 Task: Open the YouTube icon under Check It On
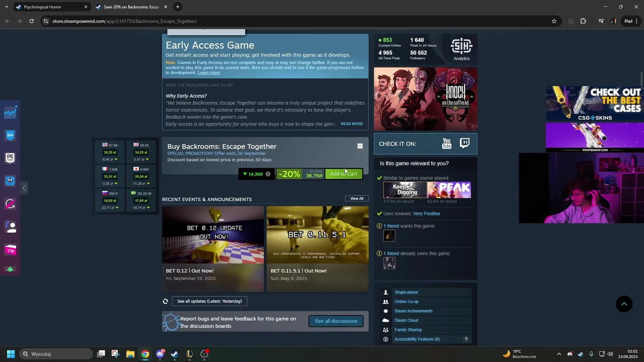(x=447, y=144)
